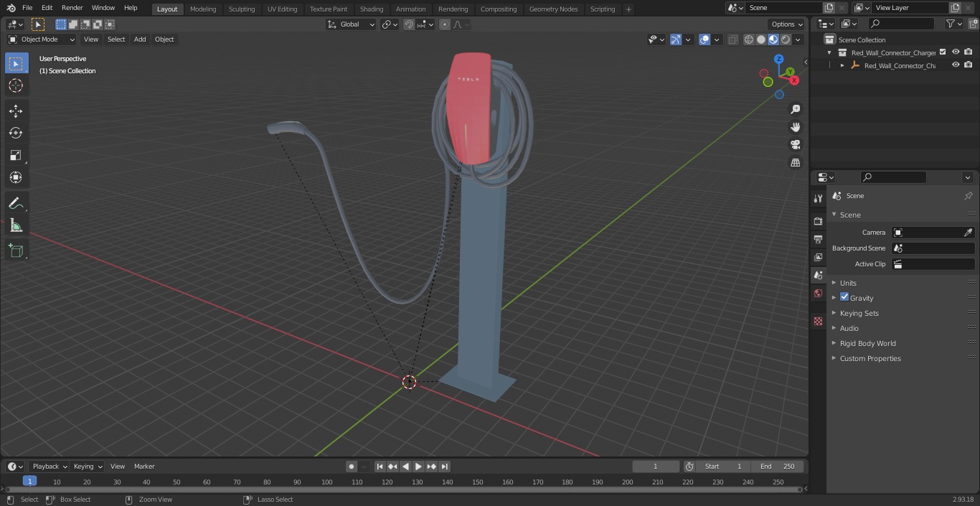Select the Cursor tool
The height and width of the screenshot is (506, 980).
(16, 85)
